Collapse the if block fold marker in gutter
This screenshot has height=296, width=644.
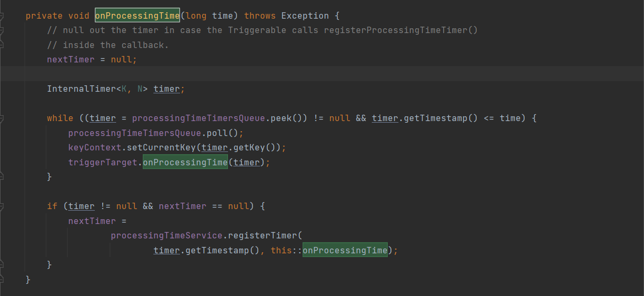2,206
